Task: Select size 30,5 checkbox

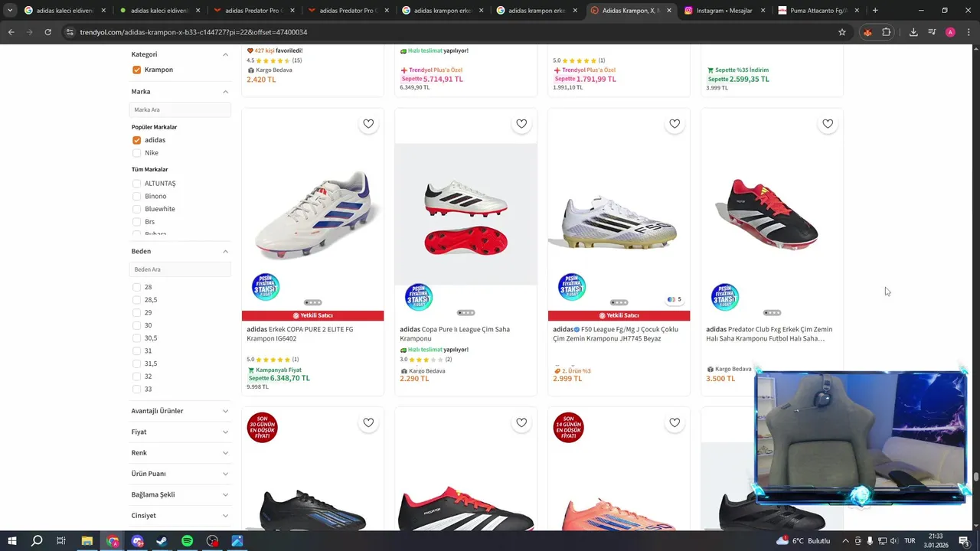Action: pos(136,338)
